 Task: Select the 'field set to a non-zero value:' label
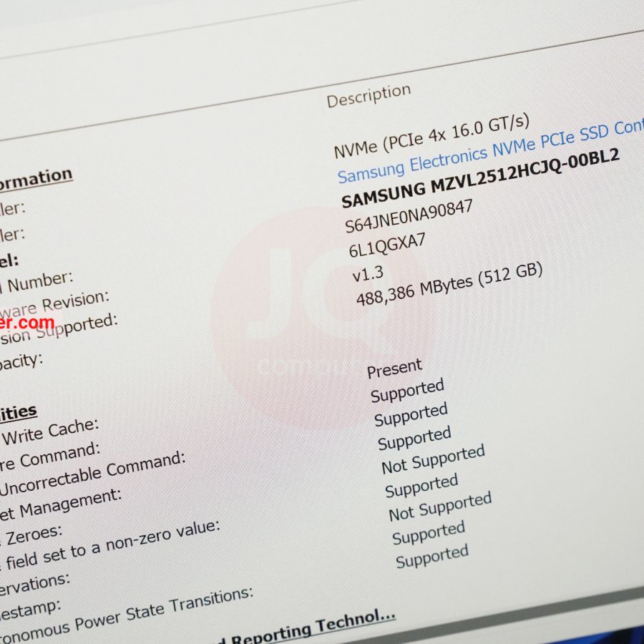click(x=112, y=545)
